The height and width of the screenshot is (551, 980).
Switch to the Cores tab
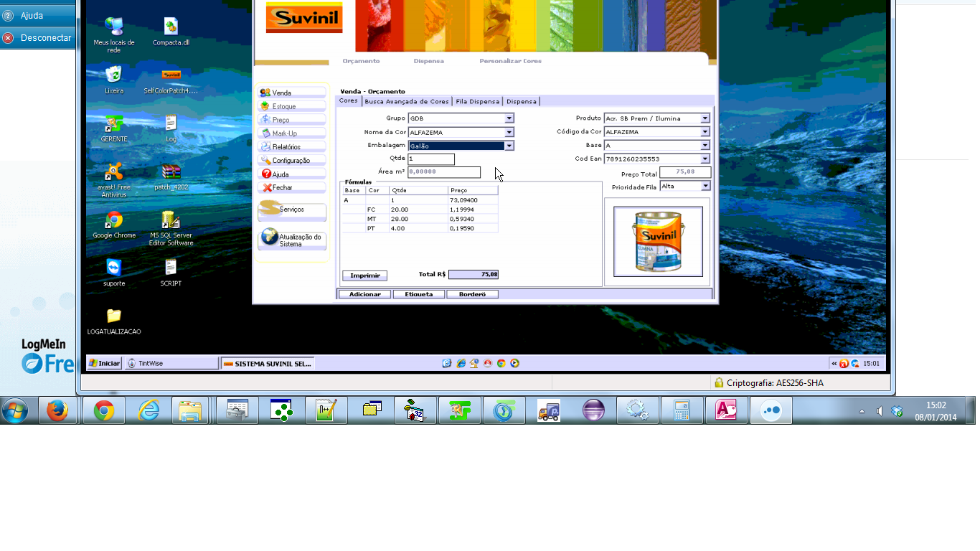click(x=349, y=101)
